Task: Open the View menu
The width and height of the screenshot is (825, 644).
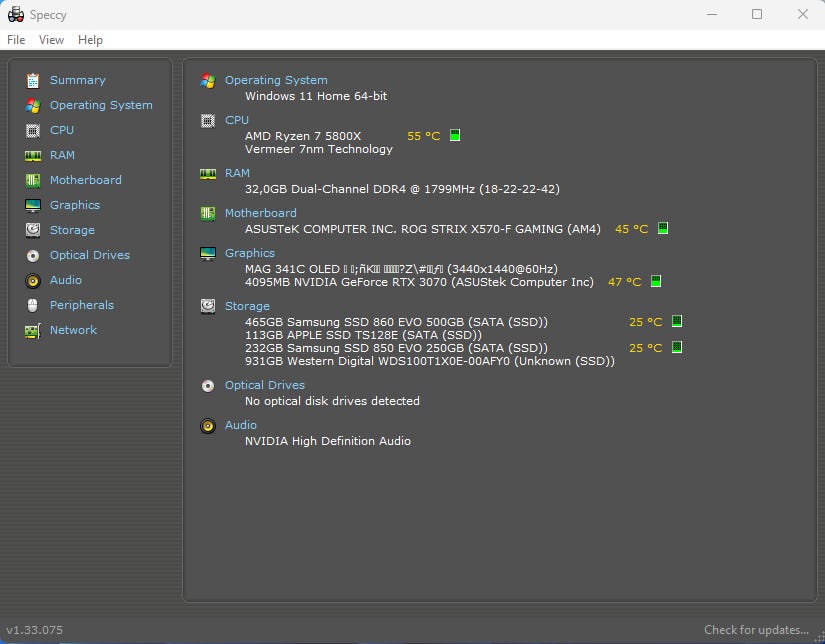Action: click(51, 40)
